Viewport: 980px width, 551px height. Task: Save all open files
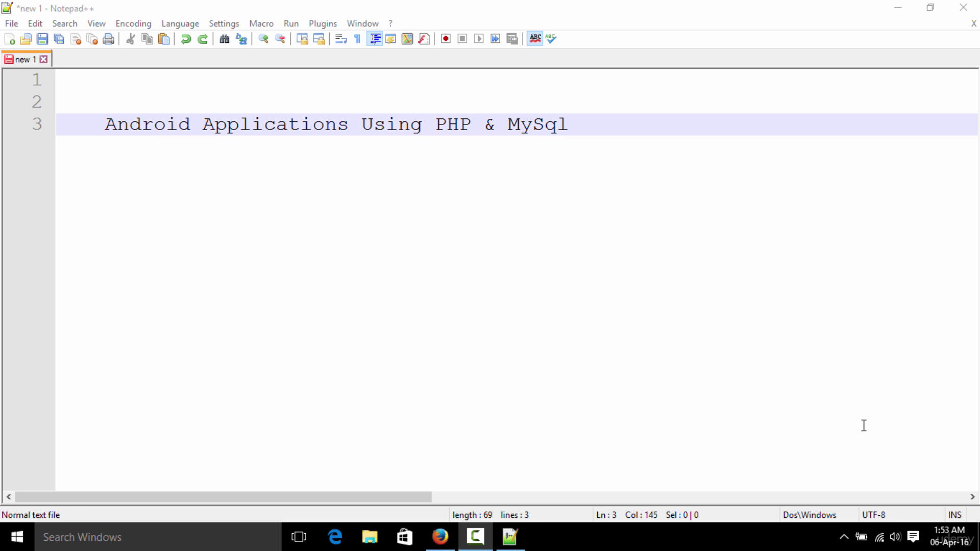point(59,39)
